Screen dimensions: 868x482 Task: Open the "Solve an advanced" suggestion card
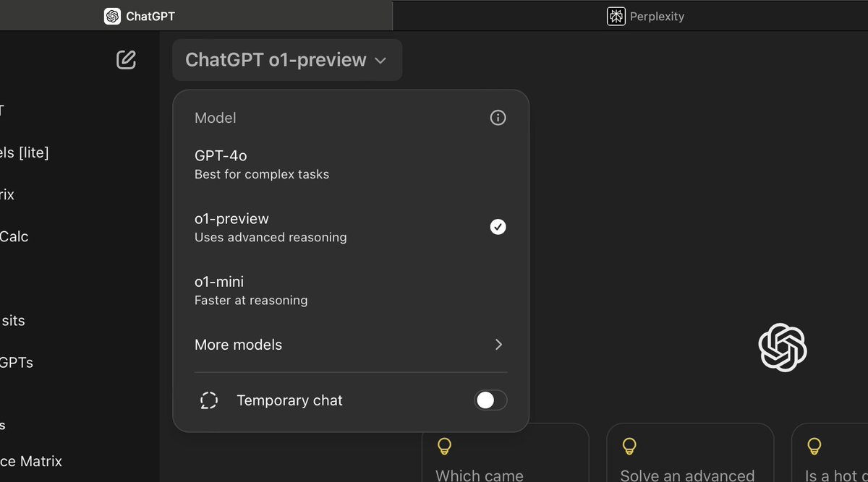(690, 452)
